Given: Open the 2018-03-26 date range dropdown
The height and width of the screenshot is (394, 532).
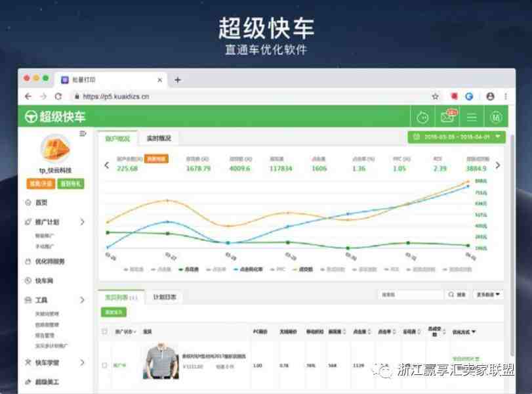Looking at the screenshot, I should click(457, 137).
